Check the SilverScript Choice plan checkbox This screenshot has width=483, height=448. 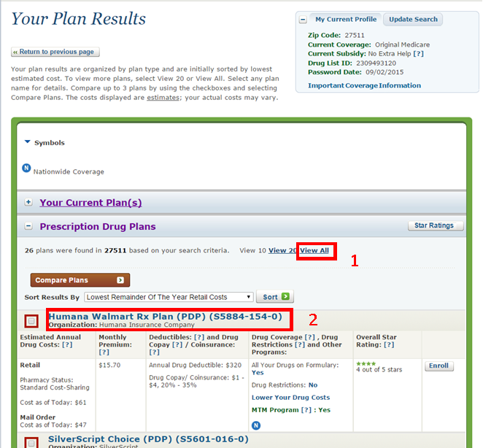click(x=31, y=443)
